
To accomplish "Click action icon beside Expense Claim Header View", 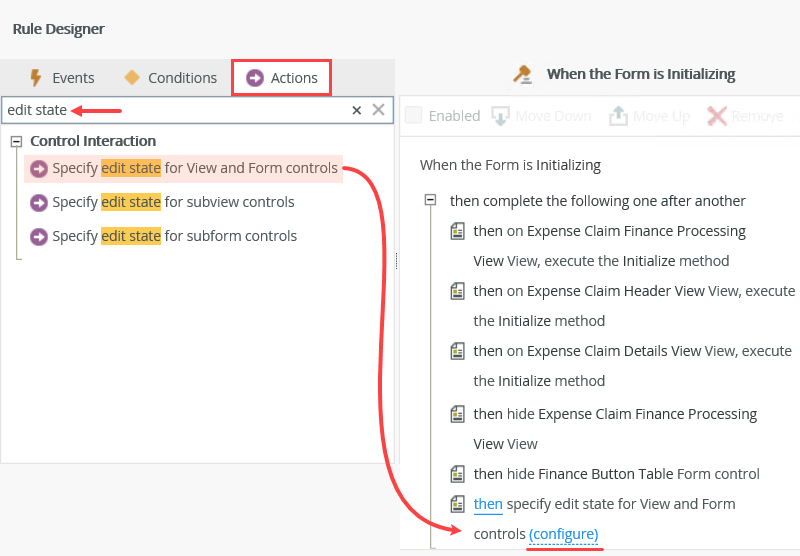I will pyautogui.click(x=458, y=291).
